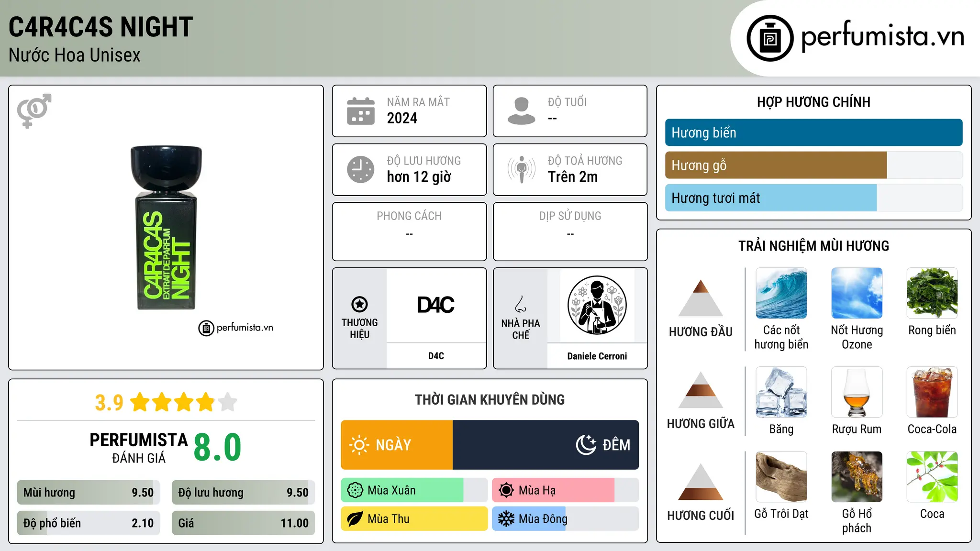The width and height of the screenshot is (980, 551).
Task: Click the Độ lưu hương 9.50 score bar
Action: click(x=243, y=493)
